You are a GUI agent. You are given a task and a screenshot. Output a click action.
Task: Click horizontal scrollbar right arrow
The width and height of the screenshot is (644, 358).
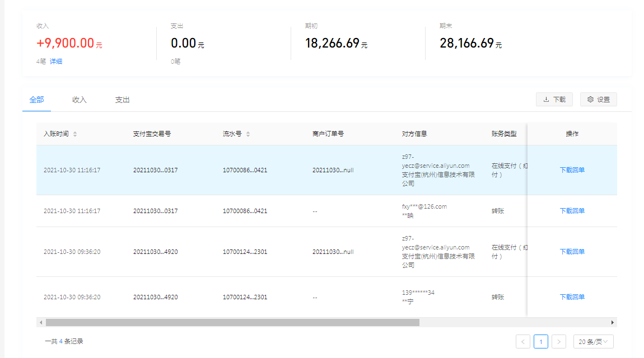613,322
